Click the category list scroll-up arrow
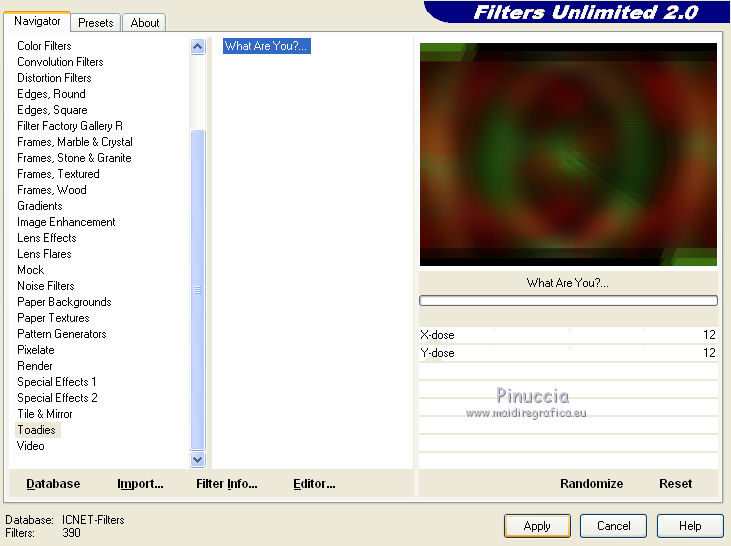The height and width of the screenshot is (546, 731). point(198,47)
